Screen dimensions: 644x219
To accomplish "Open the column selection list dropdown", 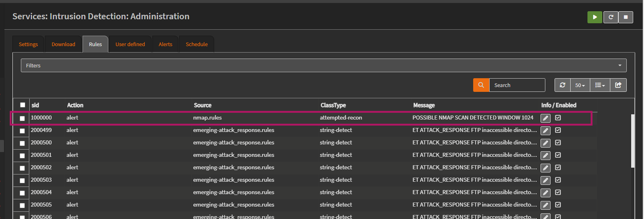I will click(x=600, y=85).
